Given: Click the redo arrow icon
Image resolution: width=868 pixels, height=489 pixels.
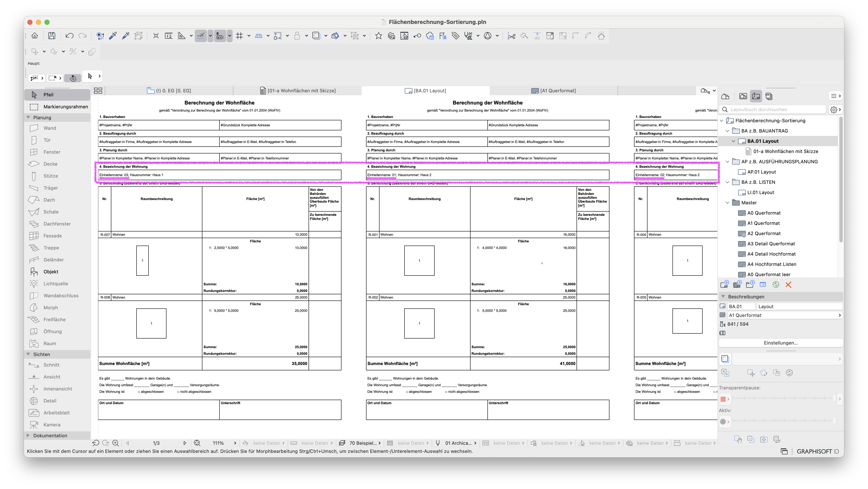Looking at the screenshot, I should pyautogui.click(x=82, y=36).
